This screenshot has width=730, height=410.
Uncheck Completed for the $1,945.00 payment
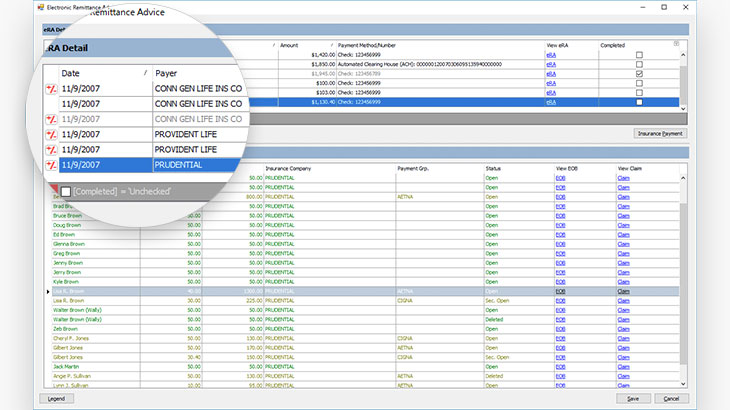(639, 74)
